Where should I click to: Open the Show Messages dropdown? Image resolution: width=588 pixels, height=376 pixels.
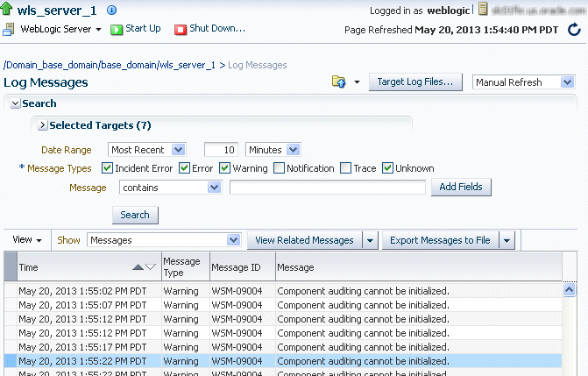233,240
